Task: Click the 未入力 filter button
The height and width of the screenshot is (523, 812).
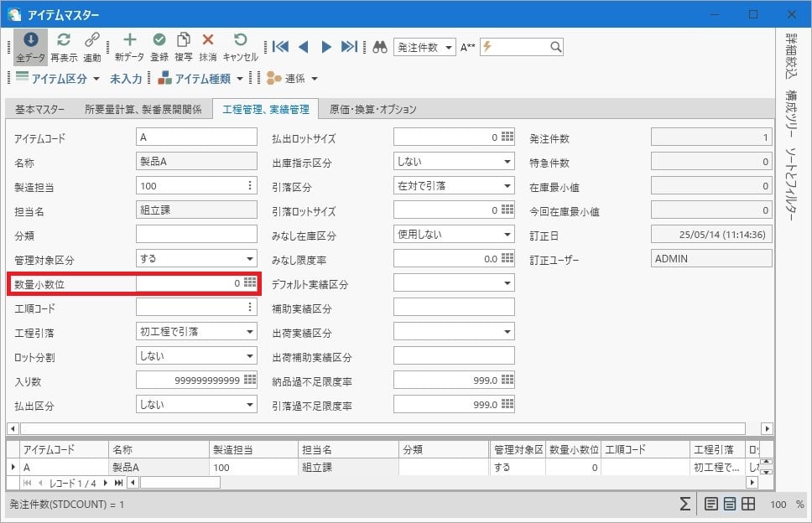Action: point(126,79)
